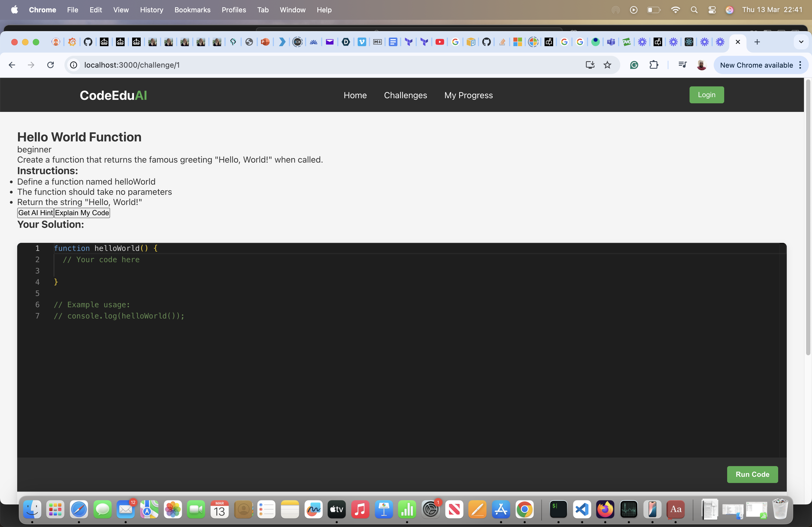This screenshot has width=812, height=527.
Task: Click the page vertical scrollbar
Action: [x=807, y=218]
